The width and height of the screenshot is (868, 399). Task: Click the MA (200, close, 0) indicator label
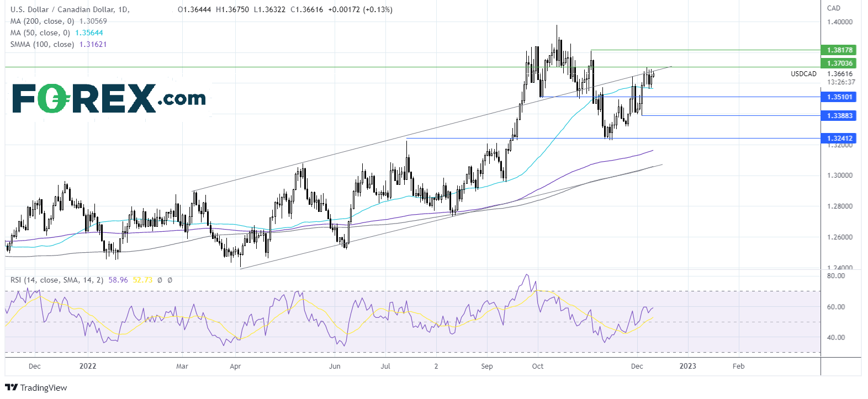(42, 21)
